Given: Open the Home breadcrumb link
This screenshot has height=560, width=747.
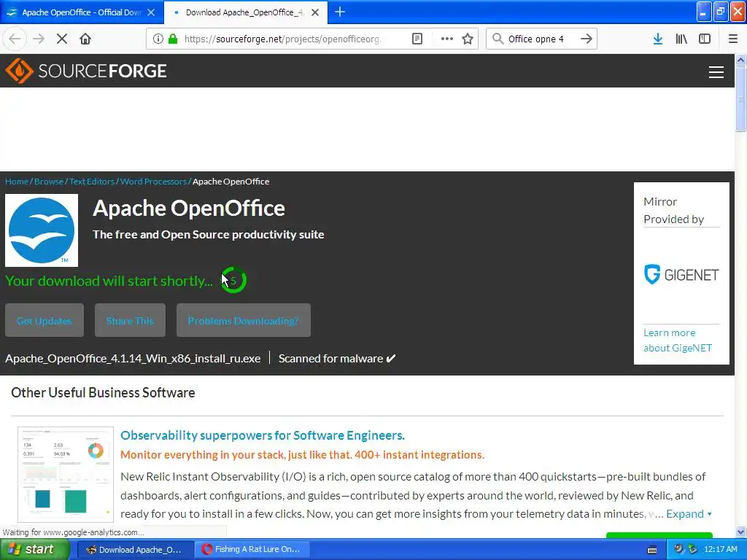Looking at the screenshot, I should [17, 182].
